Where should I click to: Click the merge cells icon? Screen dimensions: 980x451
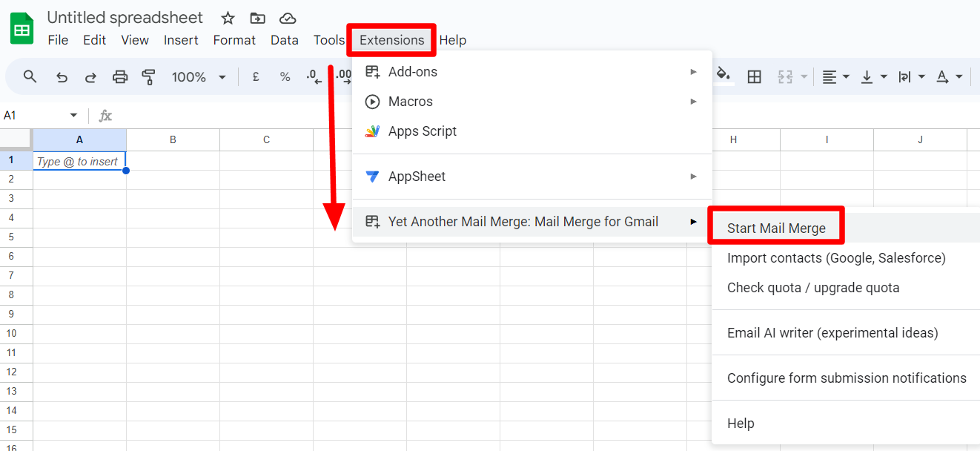pos(785,76)
